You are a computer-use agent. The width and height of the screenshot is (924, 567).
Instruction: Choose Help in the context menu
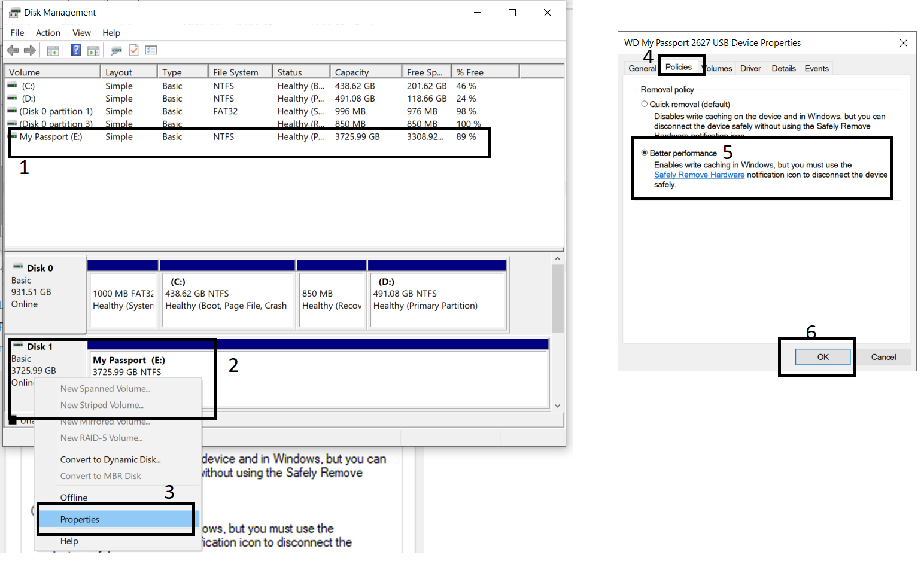click(117, 541)
